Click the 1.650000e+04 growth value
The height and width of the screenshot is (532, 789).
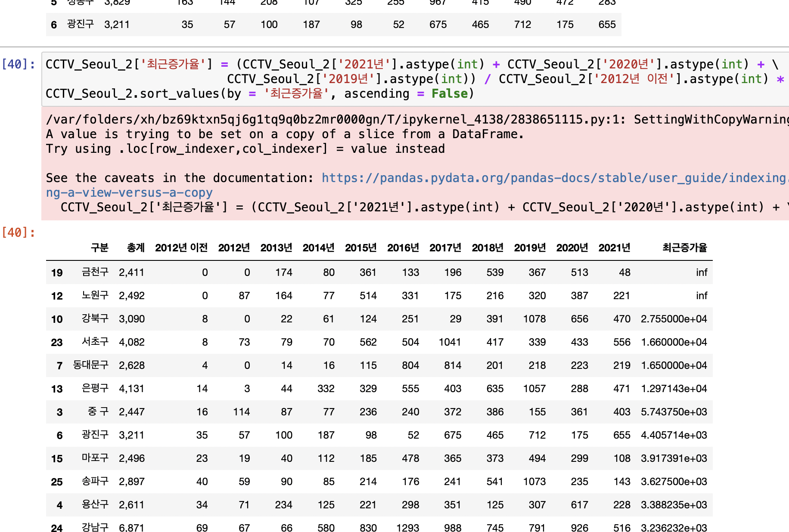click(x=674, y=365)
